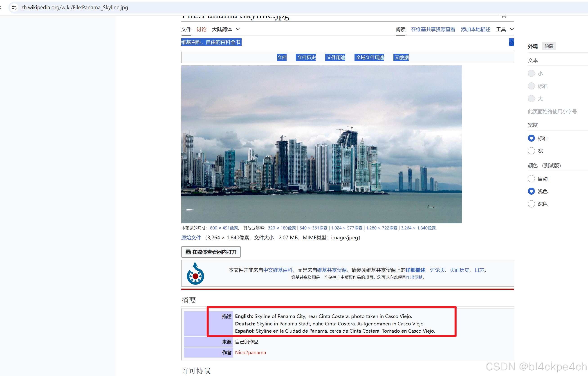
Task: Jump to 元数据 section
Action: click(401, 57)
